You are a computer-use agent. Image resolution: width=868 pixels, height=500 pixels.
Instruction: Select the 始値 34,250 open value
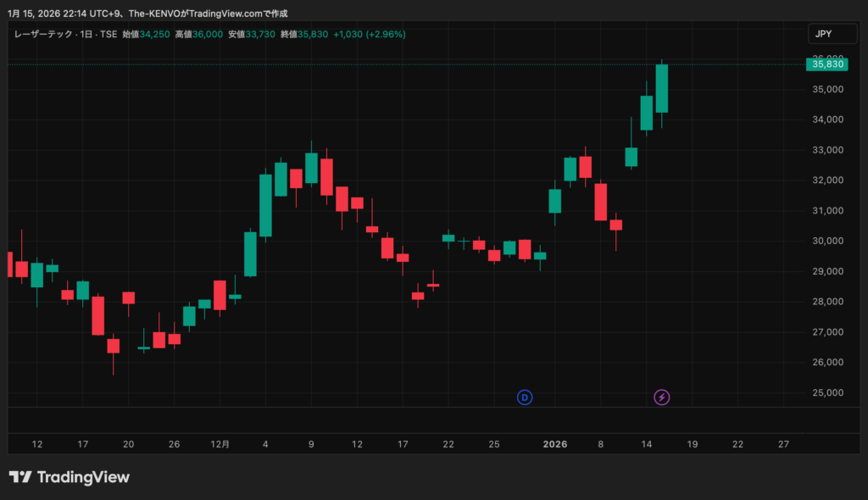tap(146, 35)
